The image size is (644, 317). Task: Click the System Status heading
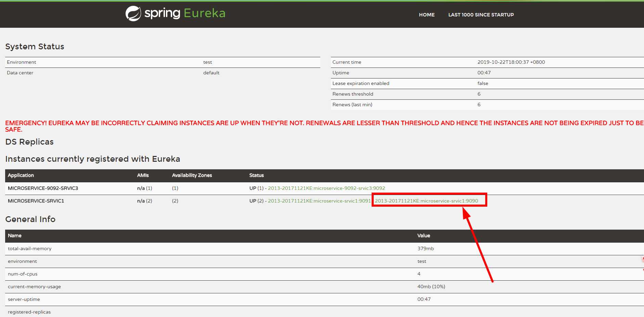pos(35,47)
